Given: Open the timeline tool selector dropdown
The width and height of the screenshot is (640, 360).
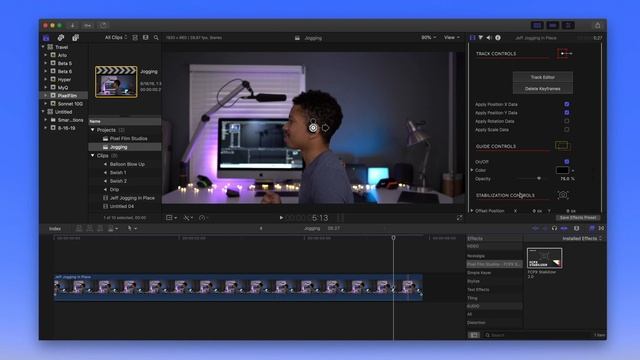Looking at the screenshot, I should [x=131, y=228].
